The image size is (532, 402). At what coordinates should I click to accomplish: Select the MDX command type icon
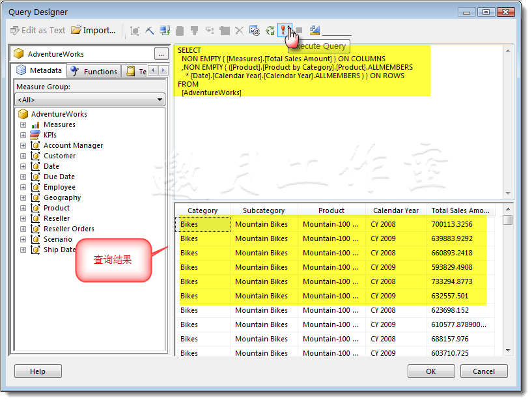[135, 31]
